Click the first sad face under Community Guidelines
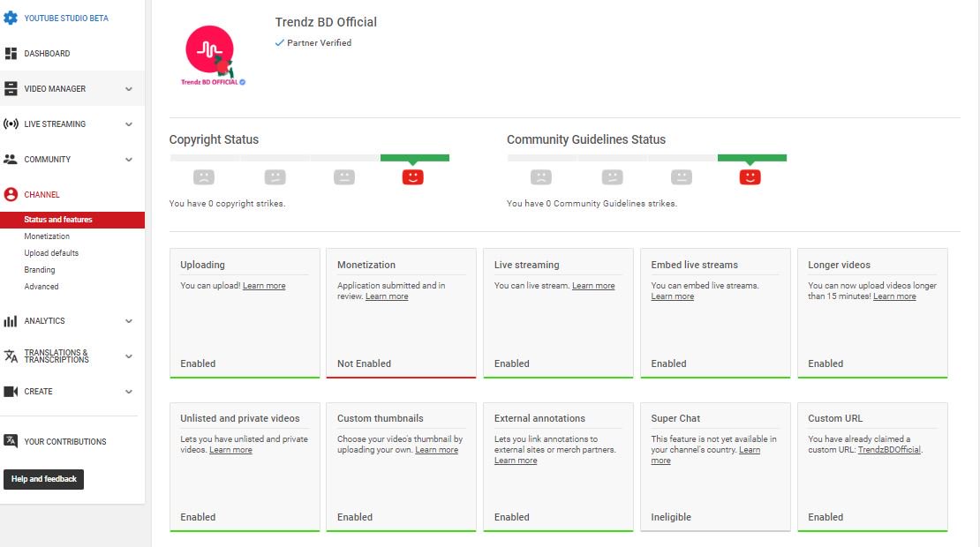The image size is (980, 547). 541,177
